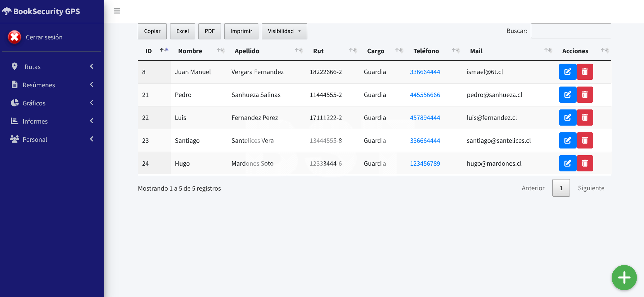Expand the Informes menu chevron

click(x=92, y=121)
